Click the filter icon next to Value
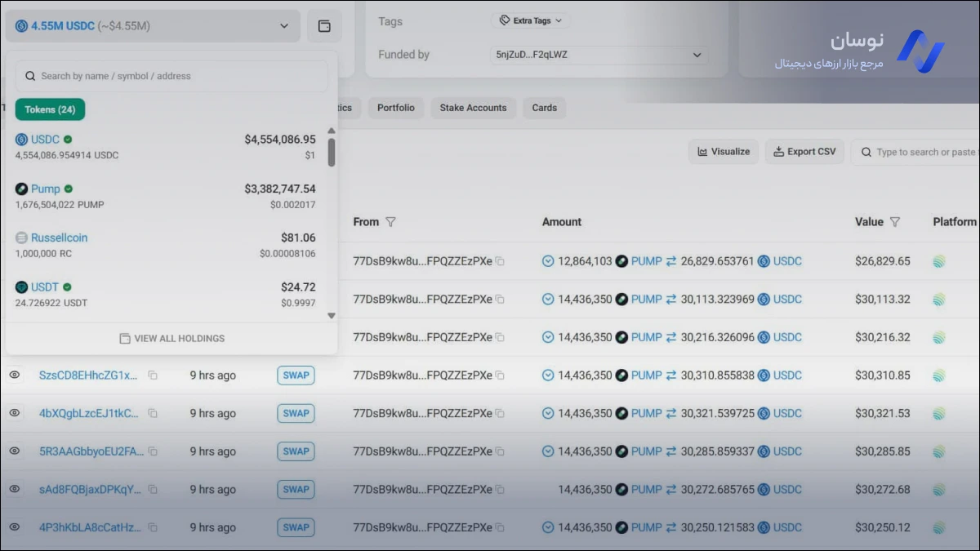This screenshot has width=980, height=551. [x=895, y=222]
